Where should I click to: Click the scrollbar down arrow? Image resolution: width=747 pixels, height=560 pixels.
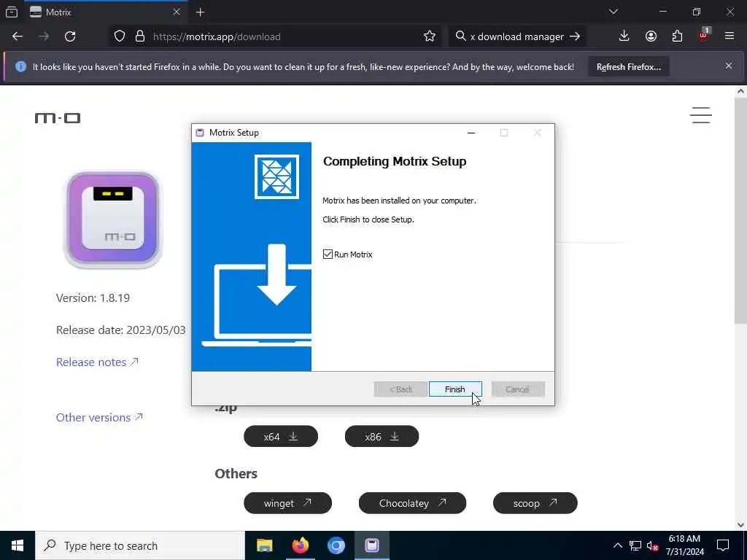click(740, 524)
